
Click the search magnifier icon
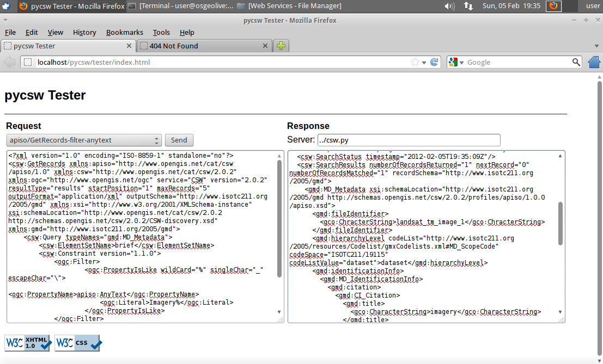(576, 62)
